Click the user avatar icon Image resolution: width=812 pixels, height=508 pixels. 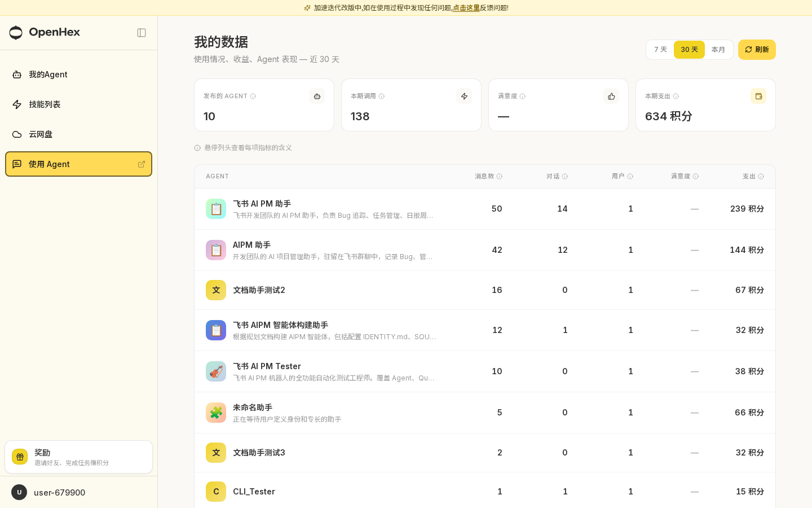[19, 492]
